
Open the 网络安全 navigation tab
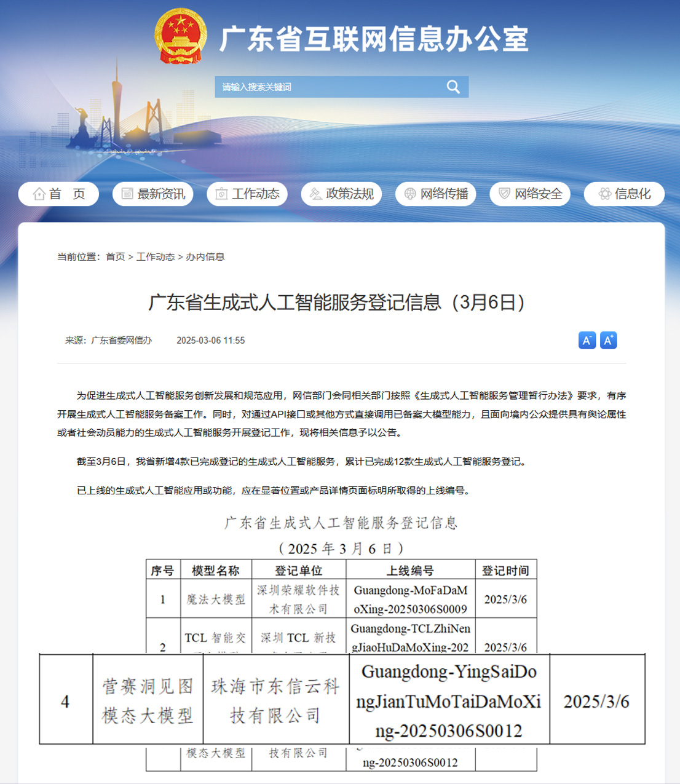(x=530, y=194)
